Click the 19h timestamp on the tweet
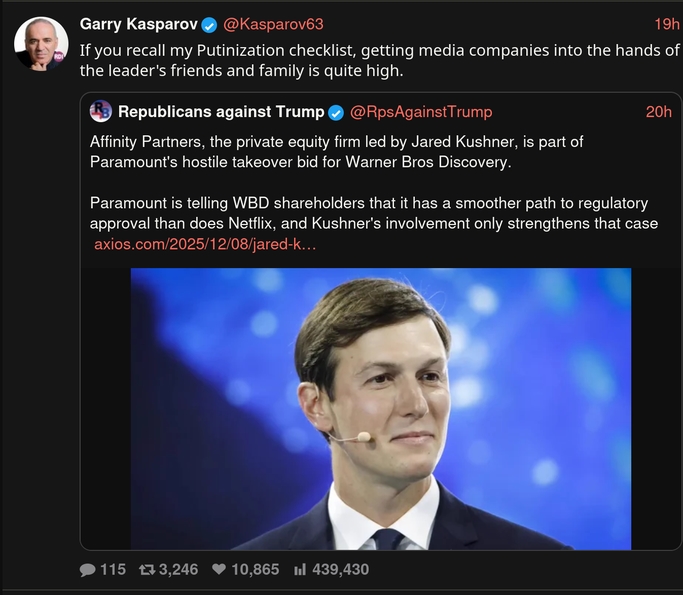The image size is (683, 595). 667,24
